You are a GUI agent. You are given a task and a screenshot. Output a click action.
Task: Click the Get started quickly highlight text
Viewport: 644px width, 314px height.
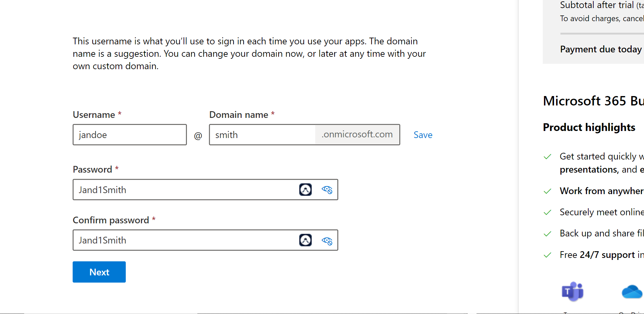point(602,163)
